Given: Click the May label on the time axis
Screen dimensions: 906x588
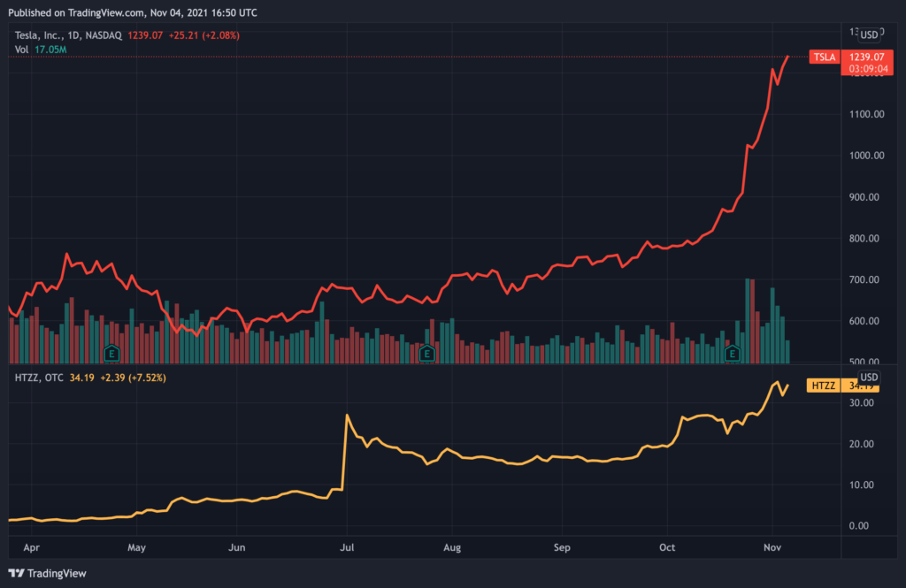Looking at the screenshot, I should pos(136,547).
